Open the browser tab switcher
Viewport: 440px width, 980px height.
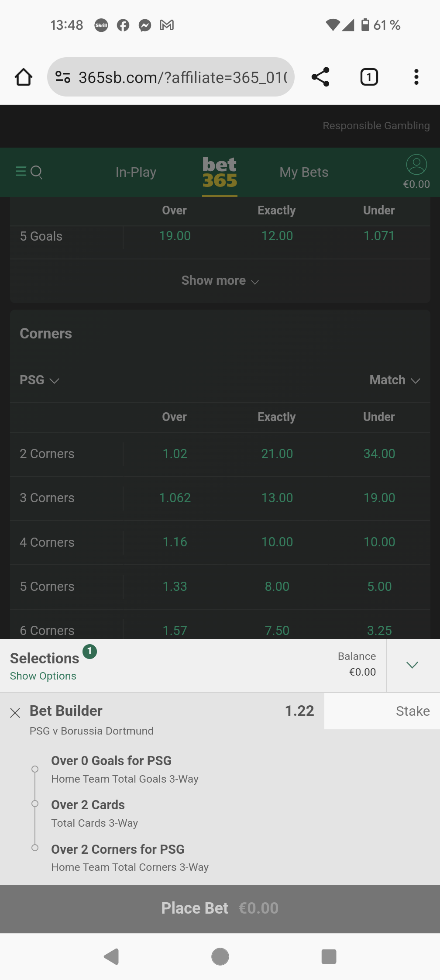(x=369, y=77)
